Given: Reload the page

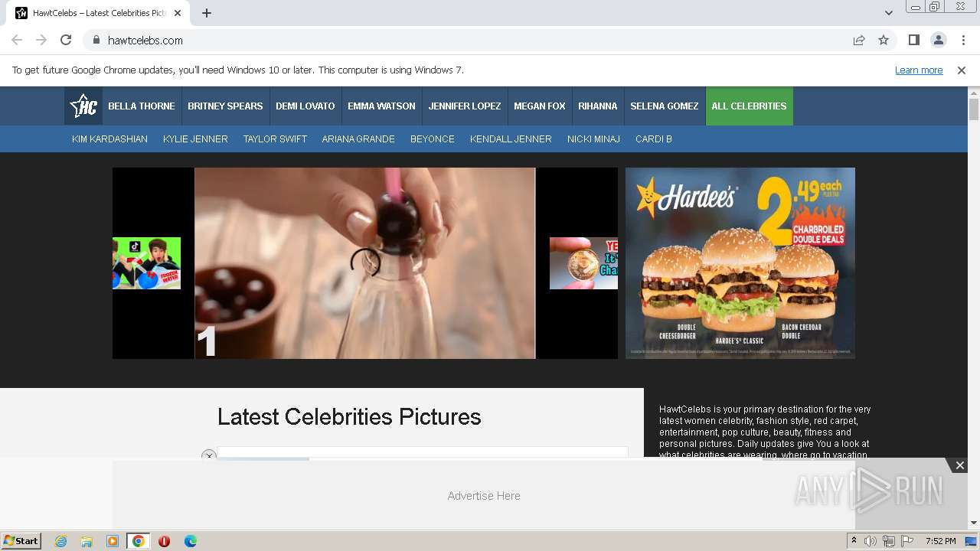Looking at the screenshot, I should click(x=66, y=40).
